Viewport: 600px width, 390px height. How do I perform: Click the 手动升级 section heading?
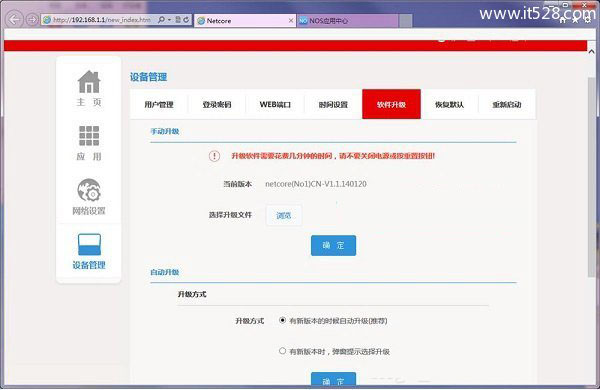pos(165,131)
